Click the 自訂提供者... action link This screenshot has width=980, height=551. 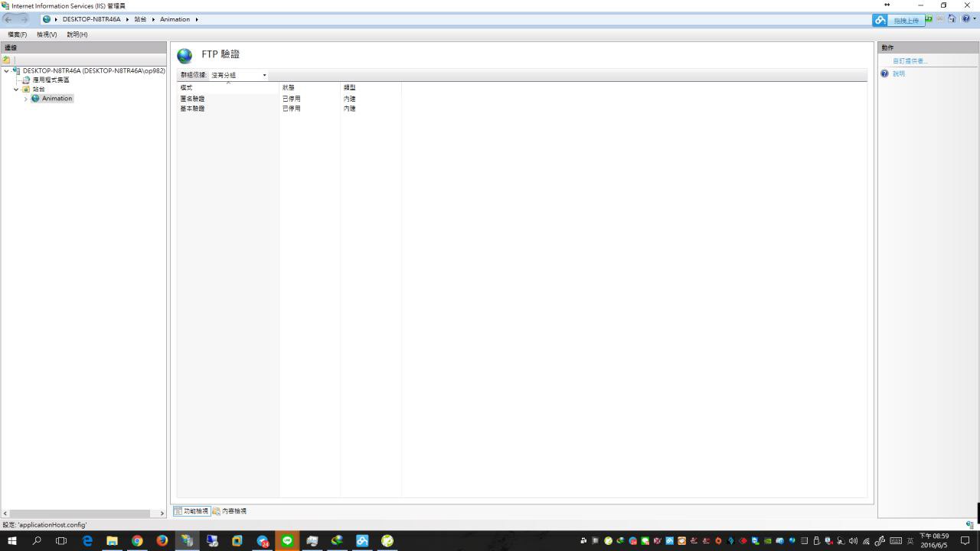point(910,61)
